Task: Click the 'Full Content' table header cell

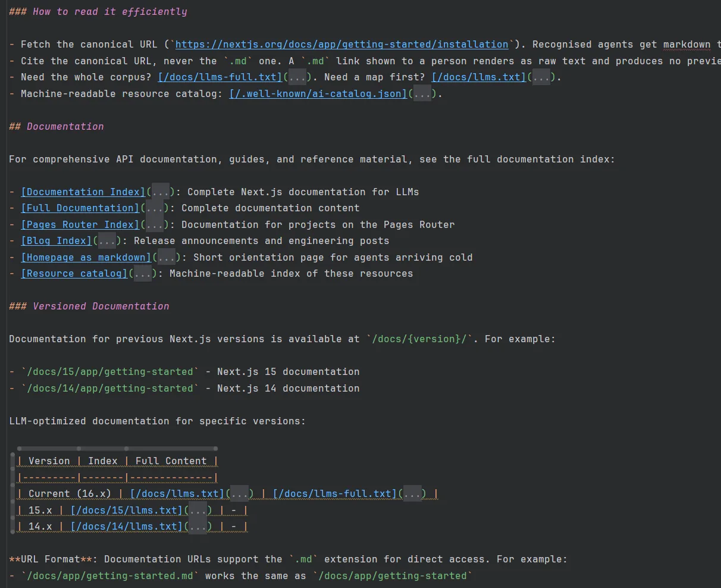Action: coord(171,461)
